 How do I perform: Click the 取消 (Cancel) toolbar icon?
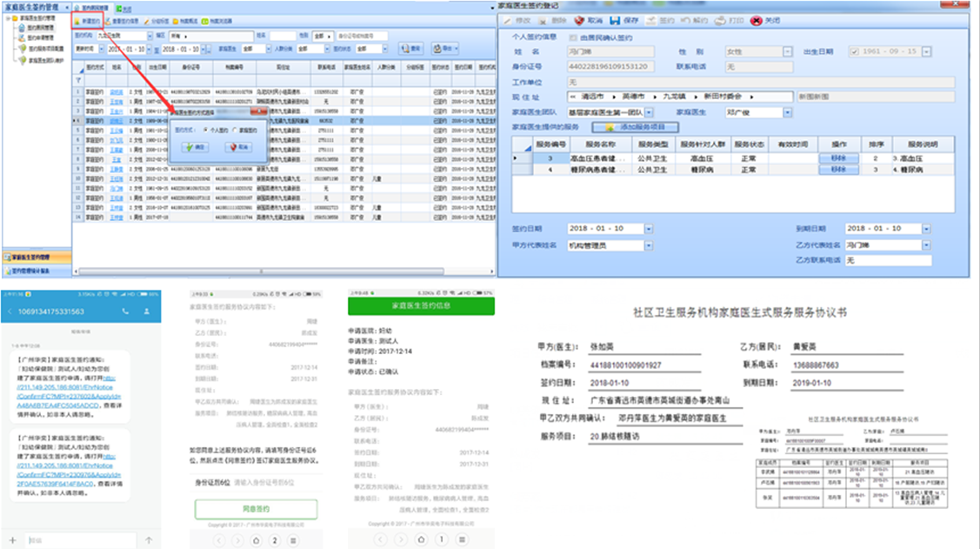click(584, 20)
